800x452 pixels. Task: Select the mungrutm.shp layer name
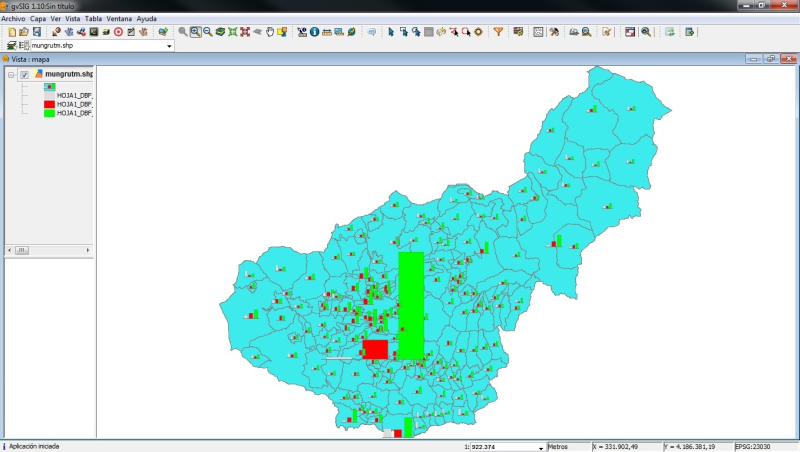click(x=69, y=74)
